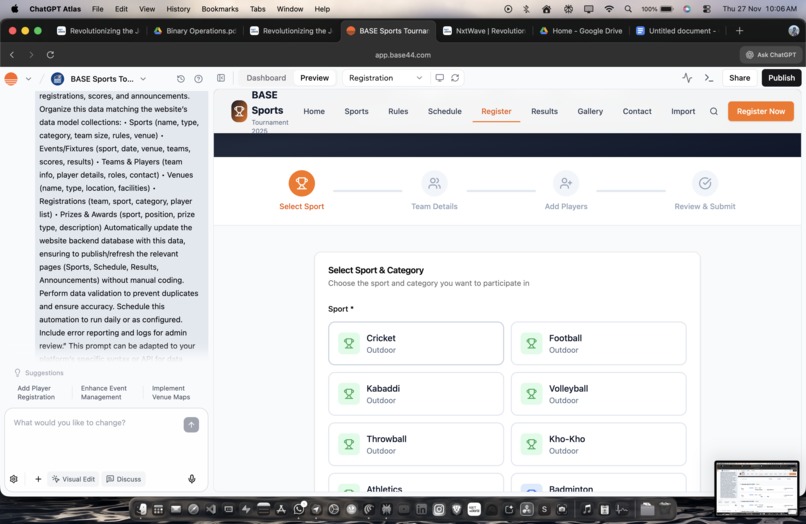Click the BASE Sports trophy logo

[x=239, y=111]
